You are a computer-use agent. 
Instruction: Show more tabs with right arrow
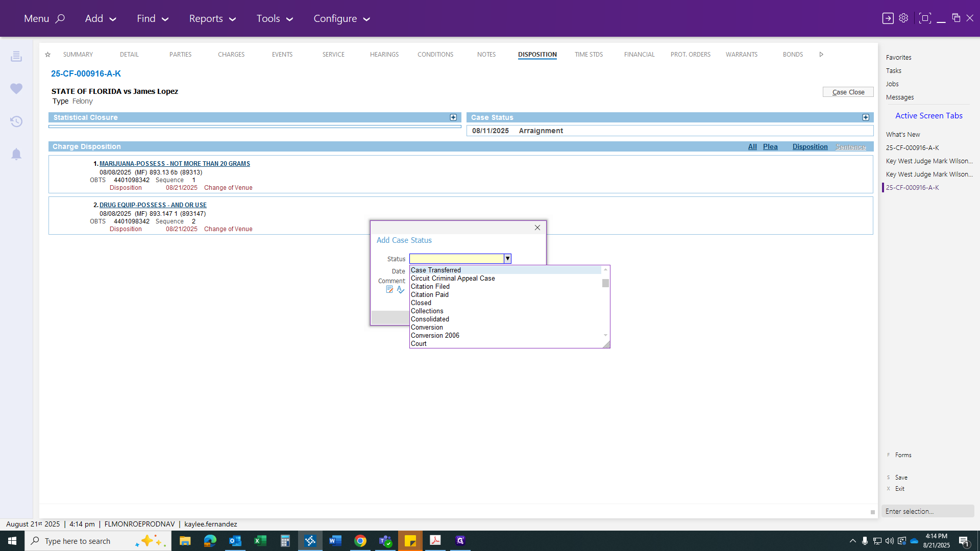[821, 55]
